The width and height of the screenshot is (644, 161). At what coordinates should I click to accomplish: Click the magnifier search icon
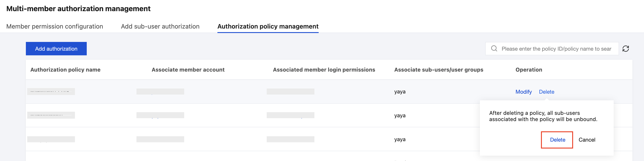pyautogui.click(x=494, y=48)
